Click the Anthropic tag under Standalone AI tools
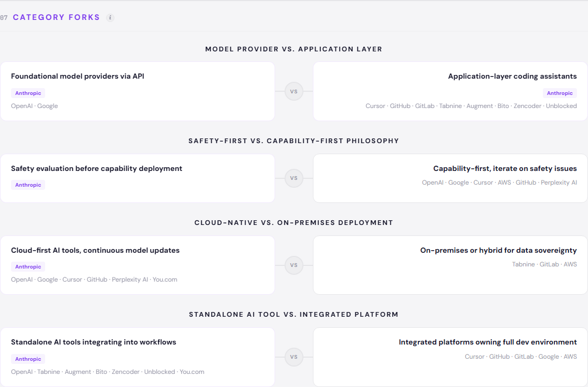This screenshot has width=588, height=387. (28, 359)
